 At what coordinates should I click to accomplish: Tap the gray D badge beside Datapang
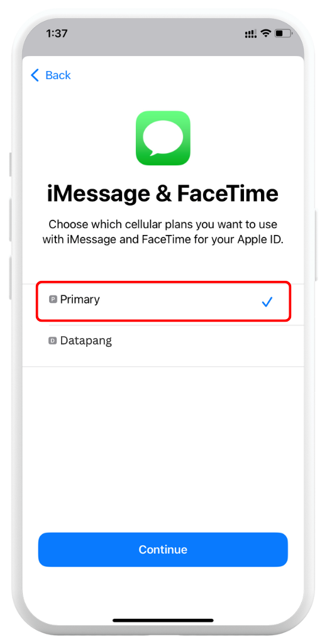(53, 341)
